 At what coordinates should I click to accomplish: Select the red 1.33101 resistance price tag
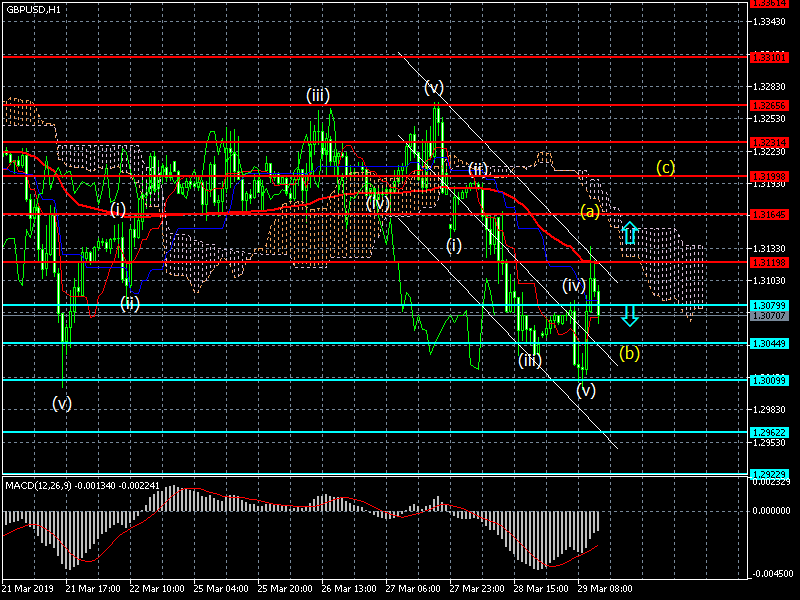tap(769, 56)
